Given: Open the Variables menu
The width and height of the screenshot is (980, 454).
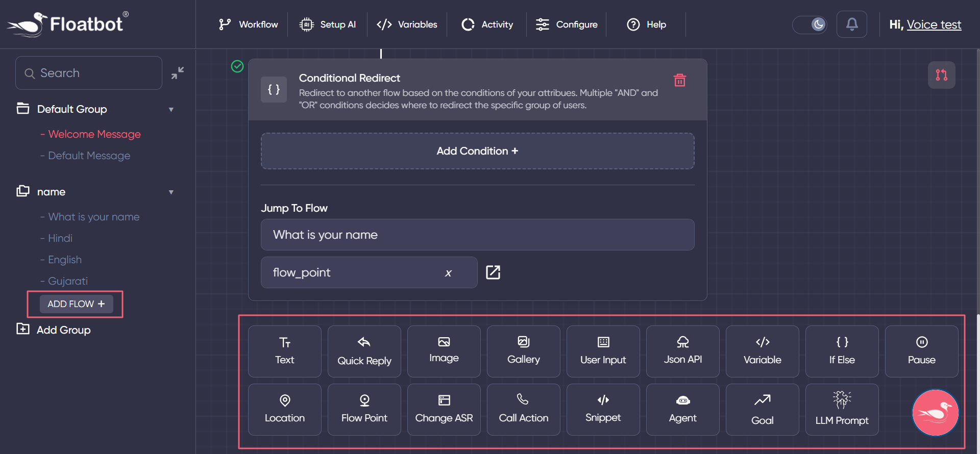Looking at the screenshot, I should tap(407, 24).
